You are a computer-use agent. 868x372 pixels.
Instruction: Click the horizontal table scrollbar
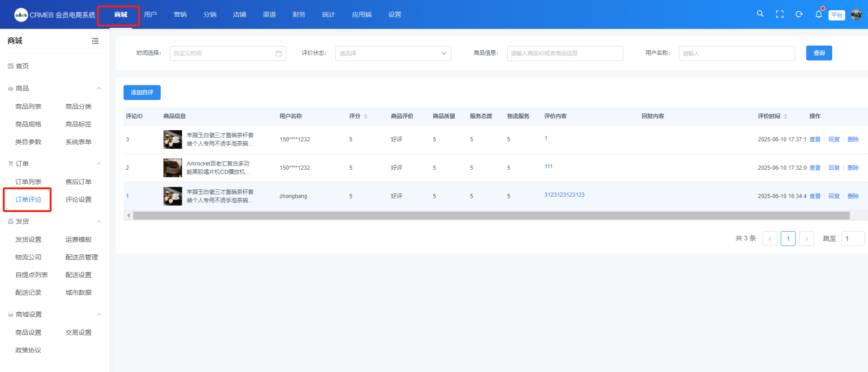coord(491,216)
